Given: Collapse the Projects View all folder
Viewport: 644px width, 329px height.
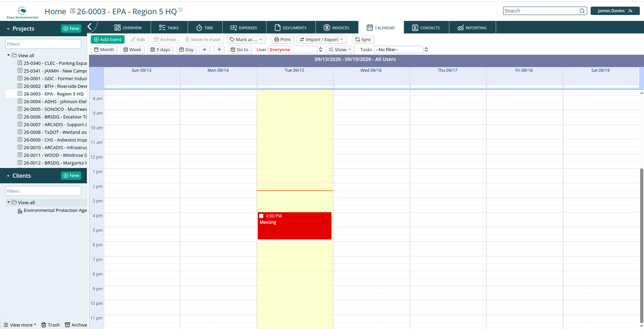Looking at the screenshot, I should [8, 55].
